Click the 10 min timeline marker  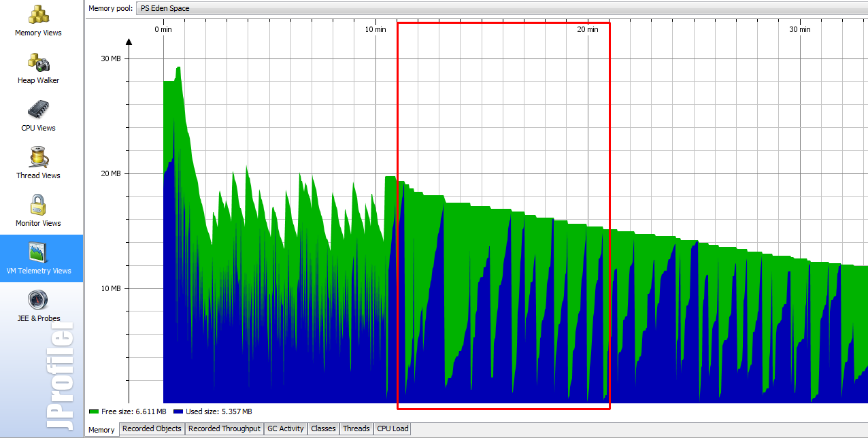[375, 29]
